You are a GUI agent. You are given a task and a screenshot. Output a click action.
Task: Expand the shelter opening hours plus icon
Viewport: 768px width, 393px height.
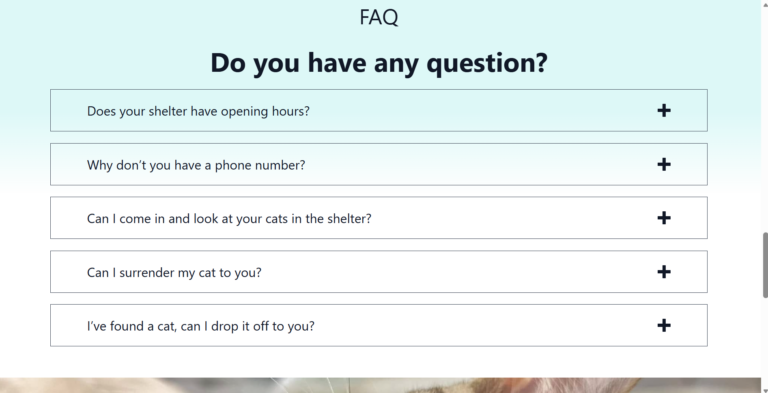coord(664,111)
